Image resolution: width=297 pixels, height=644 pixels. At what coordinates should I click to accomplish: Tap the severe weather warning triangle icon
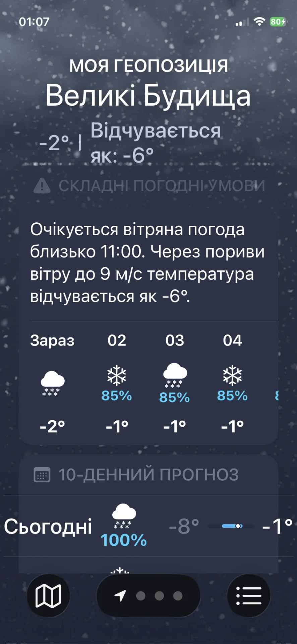[42, 185]
